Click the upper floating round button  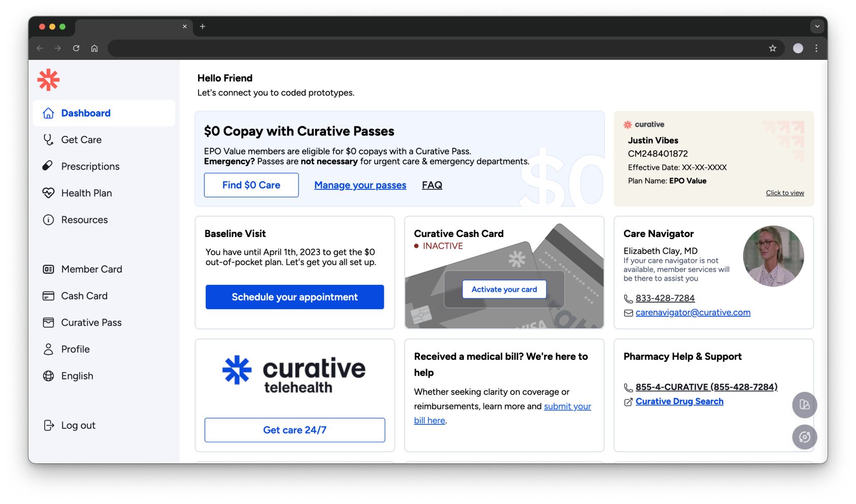coord(805,405)
